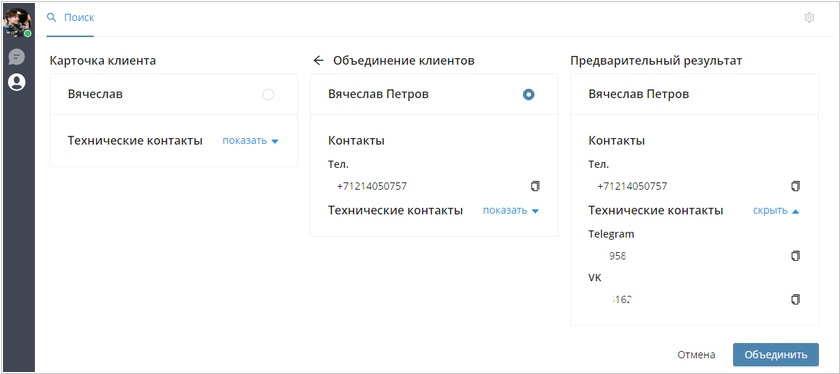
Task: Open the clients sidebar icon
Action: point(17,82)
